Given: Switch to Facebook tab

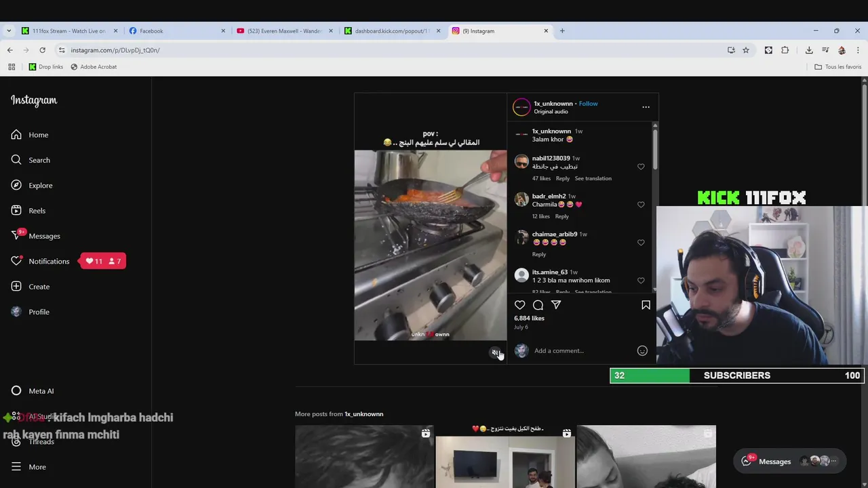Looking at the screenshot, I should (x=177, y=30).
